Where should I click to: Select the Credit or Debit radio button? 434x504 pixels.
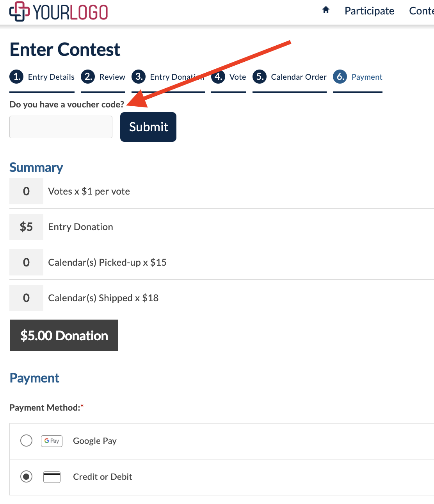(26, 477)
